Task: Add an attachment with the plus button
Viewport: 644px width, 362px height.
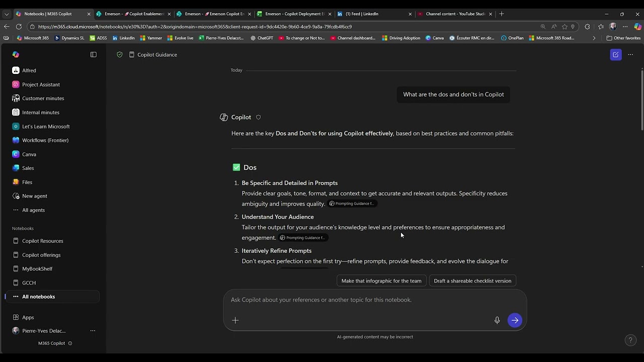Action: coord(235,320)
